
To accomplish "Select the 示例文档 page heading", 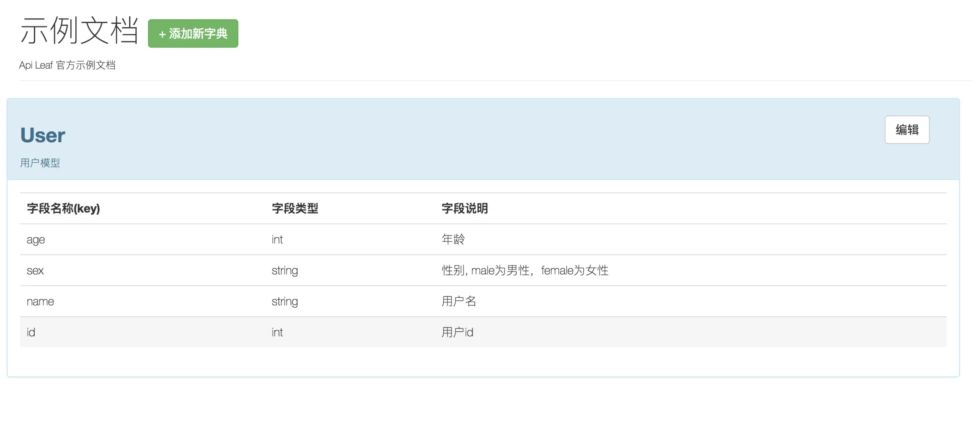I will [79, 30].
